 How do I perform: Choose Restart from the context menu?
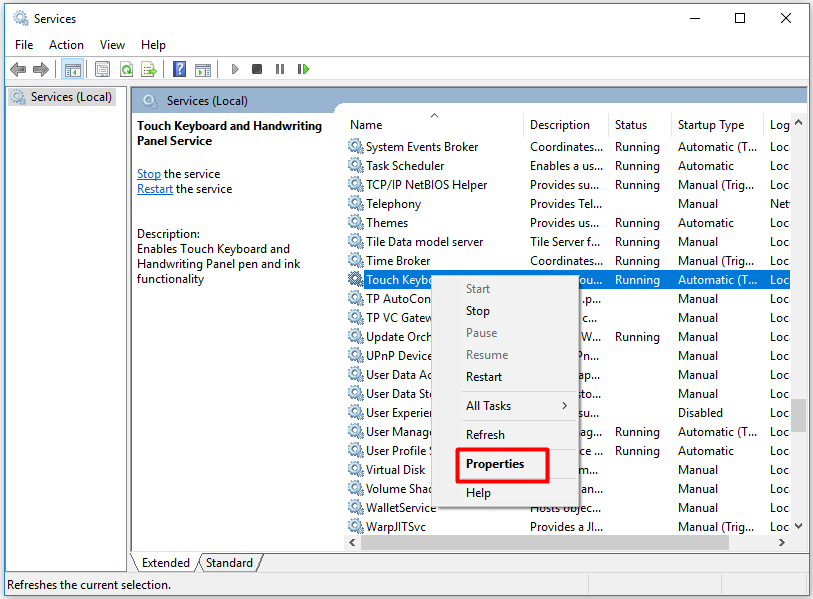point(484,377)
